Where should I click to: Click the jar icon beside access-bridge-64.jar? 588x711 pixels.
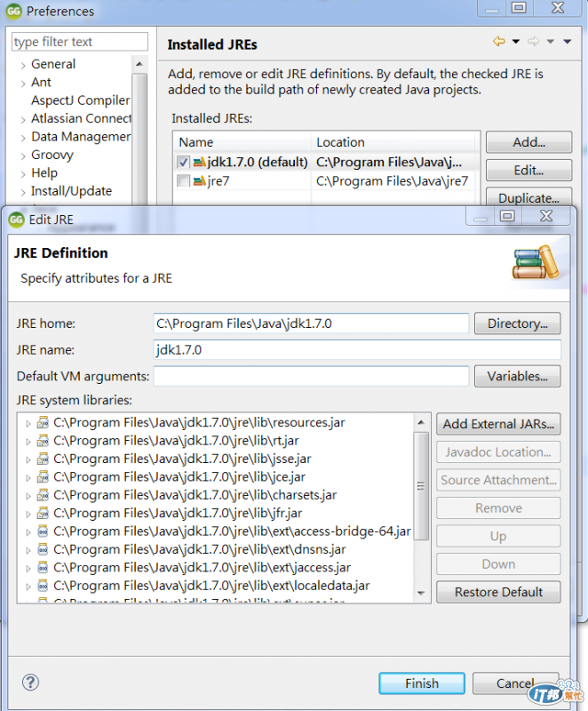[x=43, y=531]
